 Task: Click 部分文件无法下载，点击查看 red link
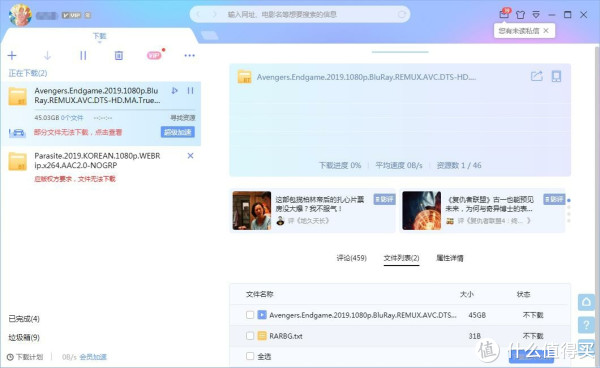[x=78, y=132]
